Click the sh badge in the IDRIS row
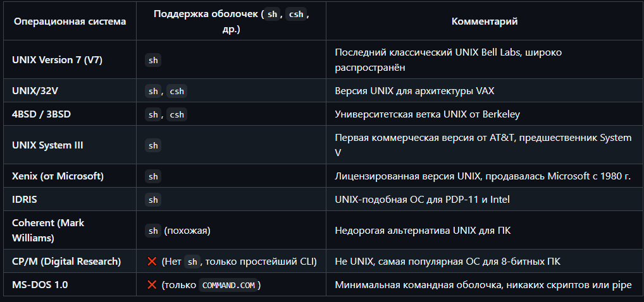The width and height of the screenshot is (644, 302). click(153, 200)
